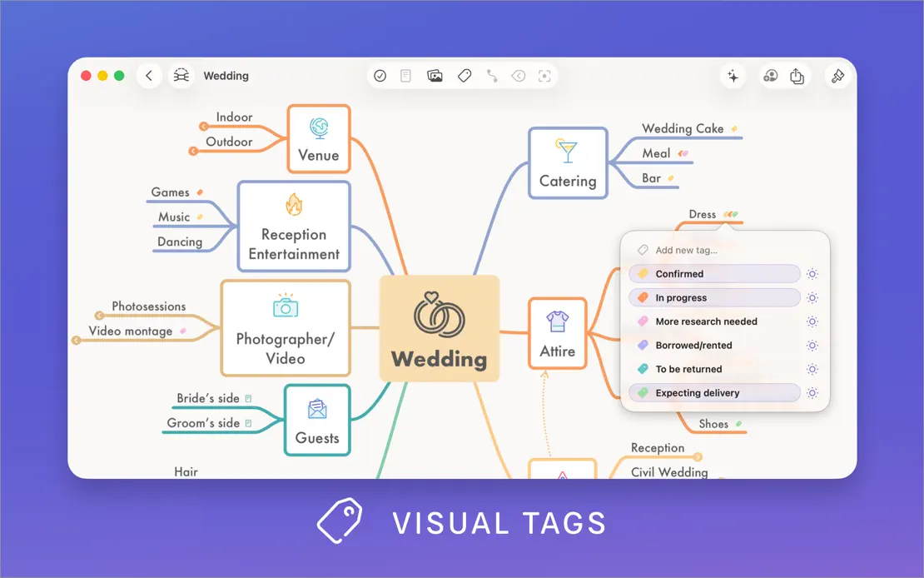Expand the Outdoor branch collapse arrow
The width and height of the screenshot is (924, 578).
[x=192, y=152]
